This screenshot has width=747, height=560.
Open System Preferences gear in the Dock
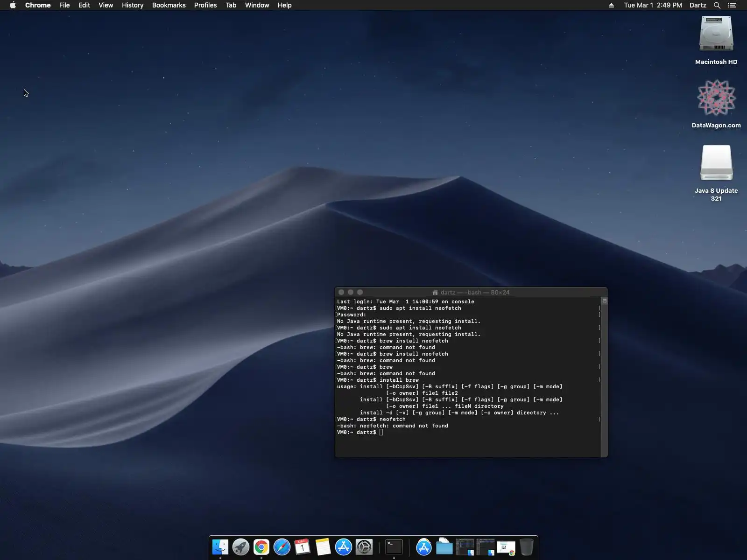[x=364, y=547]
